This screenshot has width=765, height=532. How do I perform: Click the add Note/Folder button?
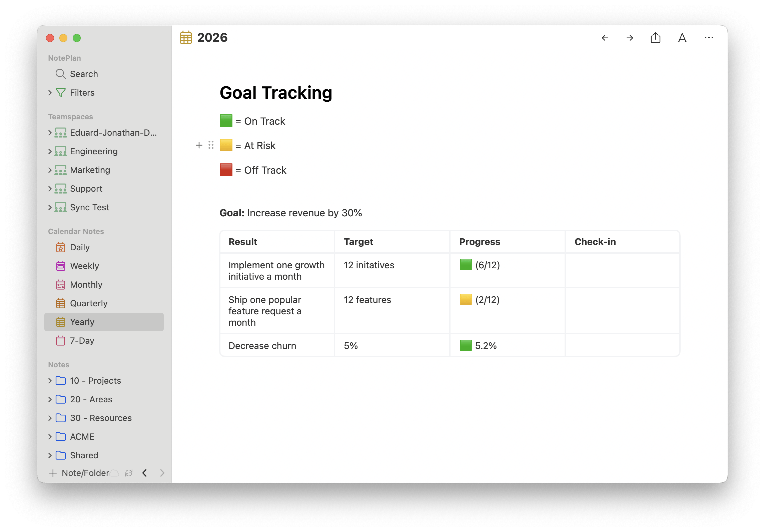[x=79, y=473]
